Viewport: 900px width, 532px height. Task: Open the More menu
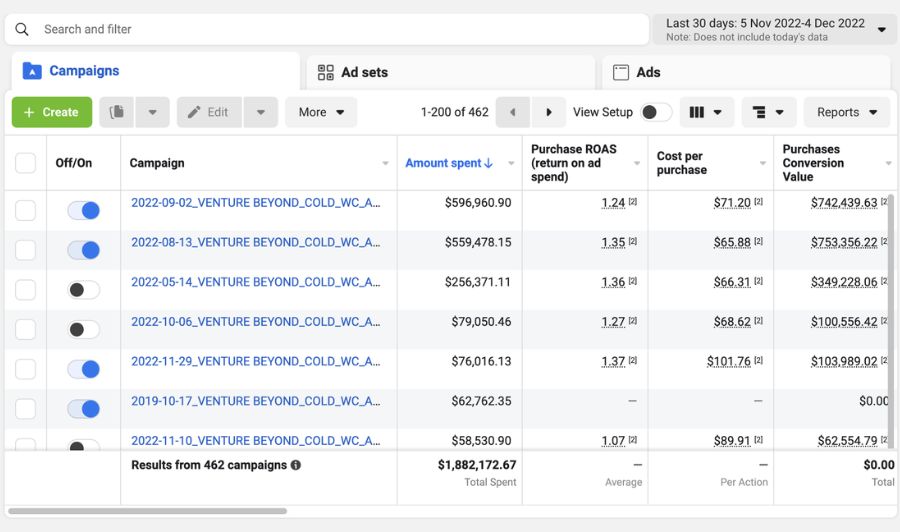tap(321, 112)
